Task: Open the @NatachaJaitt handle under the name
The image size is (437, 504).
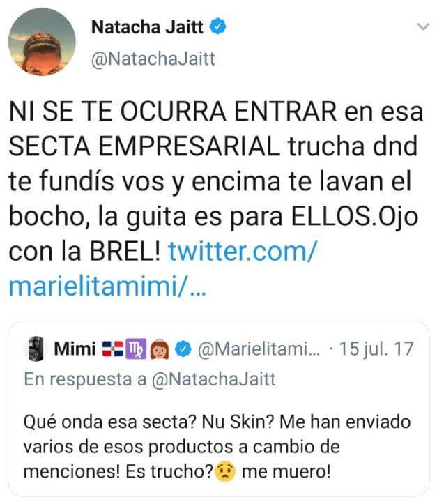Action: click(153, 59)
